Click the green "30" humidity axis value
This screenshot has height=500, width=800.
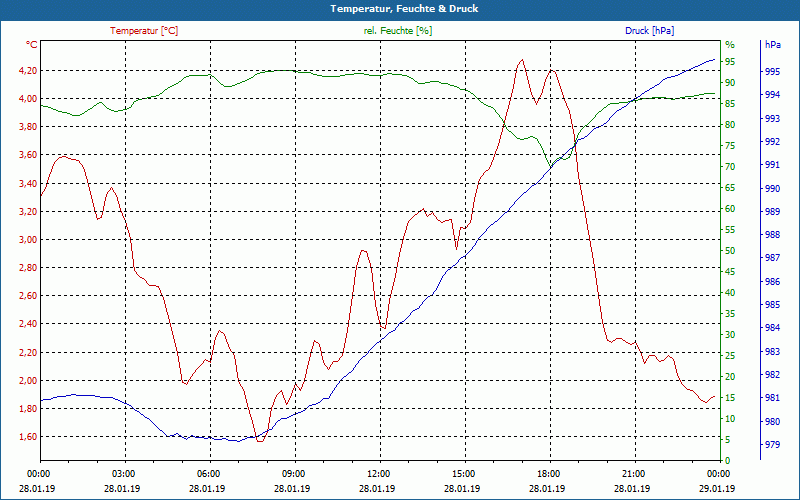[730, 335]
